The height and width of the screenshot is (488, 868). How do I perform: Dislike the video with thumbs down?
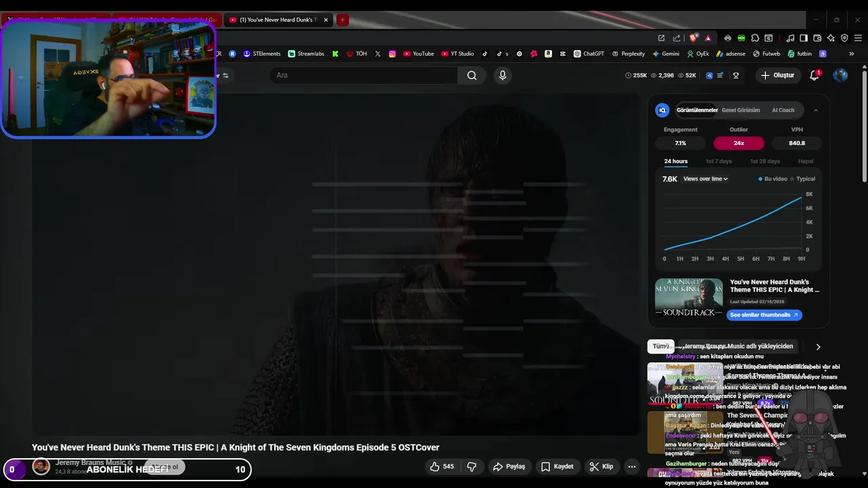(x=472, y=466)
